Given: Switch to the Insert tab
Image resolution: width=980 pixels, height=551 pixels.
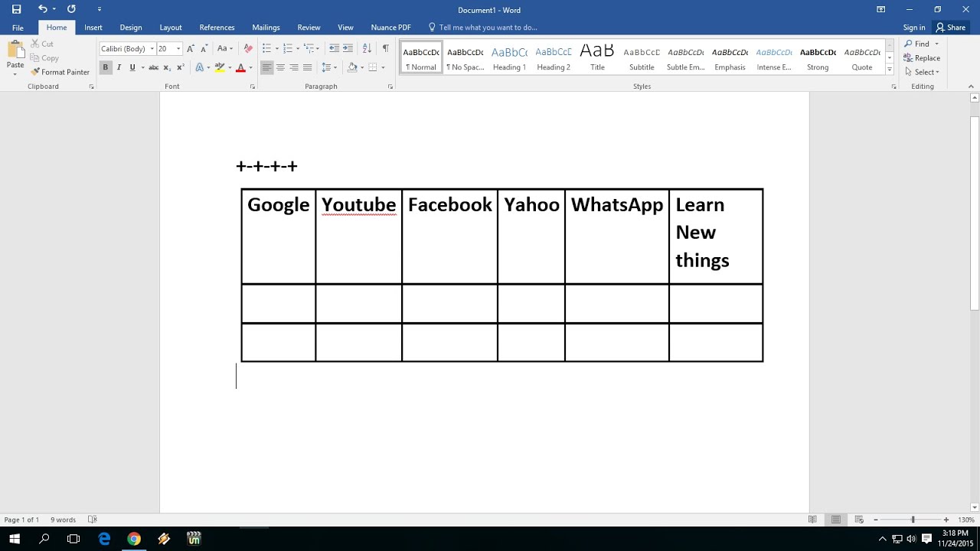Looking at the screenshot, I should tap(93, 28).
